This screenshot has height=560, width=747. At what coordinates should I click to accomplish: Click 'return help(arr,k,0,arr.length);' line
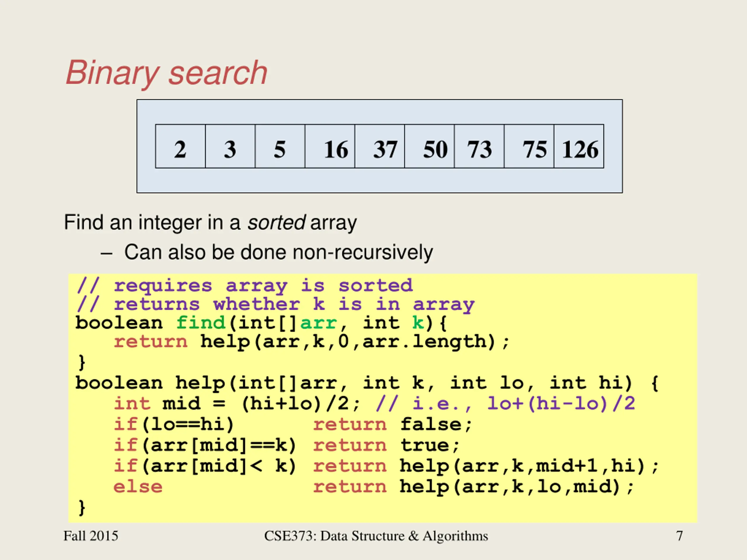tap(311, 342)
